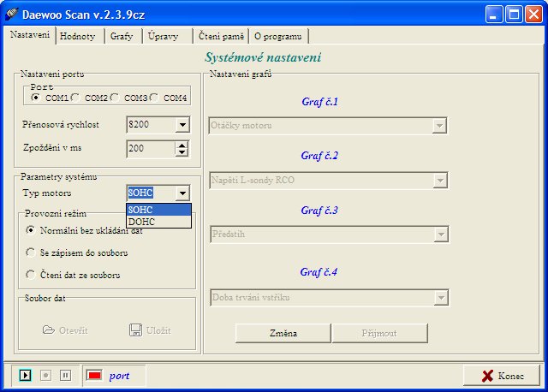The height and width of the screenshot is (392, 548).
Task: Click the Konec exit button
Action: point(502,376)
